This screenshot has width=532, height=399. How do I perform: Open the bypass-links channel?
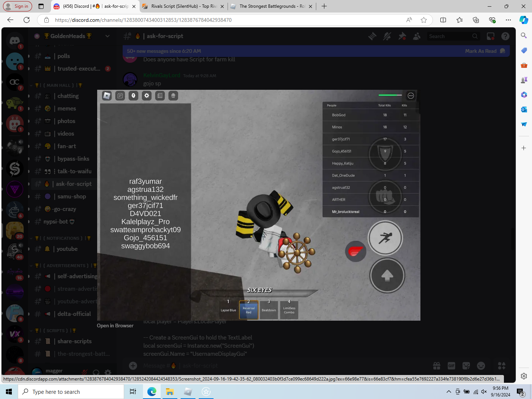pos(73,159)
